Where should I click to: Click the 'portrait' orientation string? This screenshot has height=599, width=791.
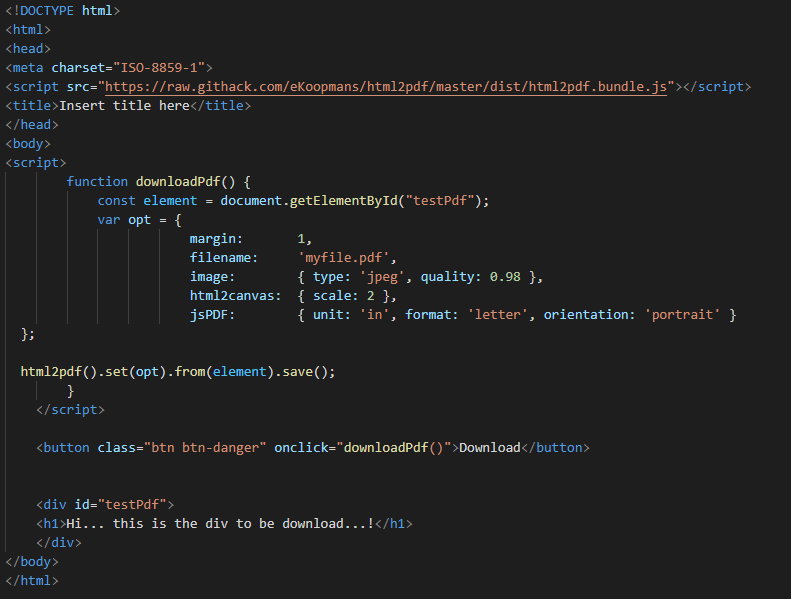(682, 315)
